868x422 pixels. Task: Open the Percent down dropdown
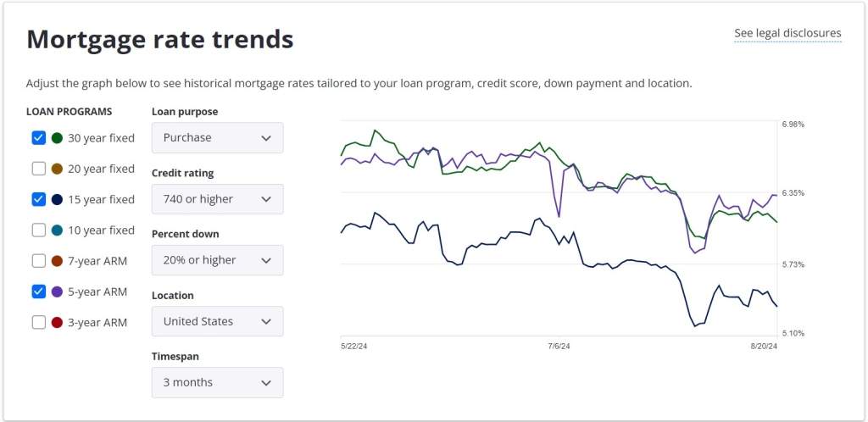click(217, 260)
